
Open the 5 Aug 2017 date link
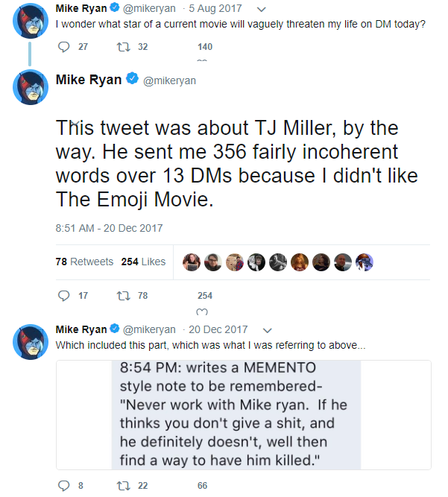click(215, 8)
